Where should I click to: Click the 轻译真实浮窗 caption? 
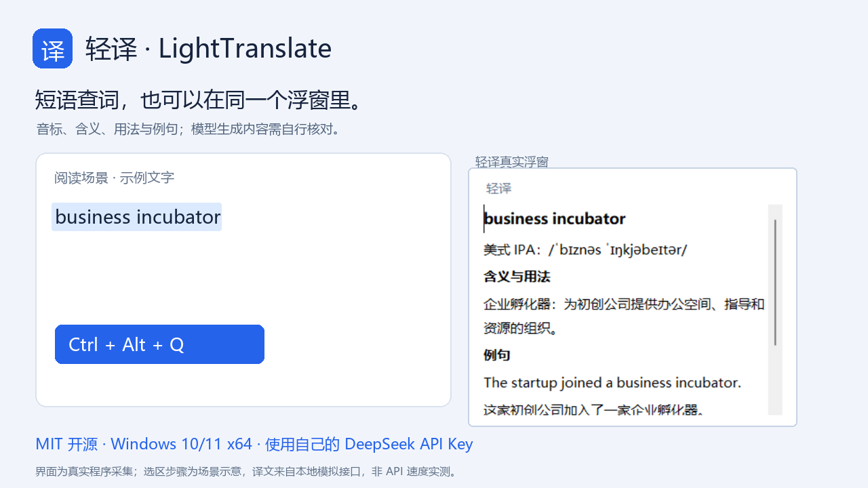click(512, 162)
